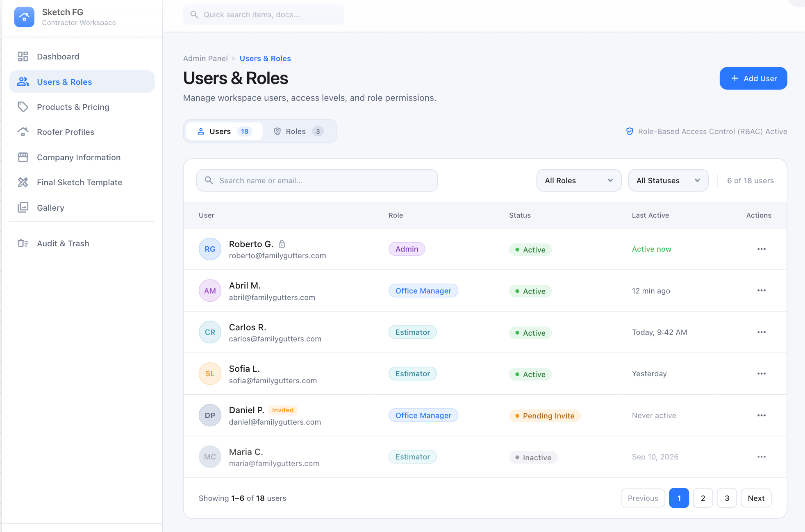The height and width of the screenshot is (532, 805).
Task: Click the AM avatar for Abril
Action: tap(210, 291)
